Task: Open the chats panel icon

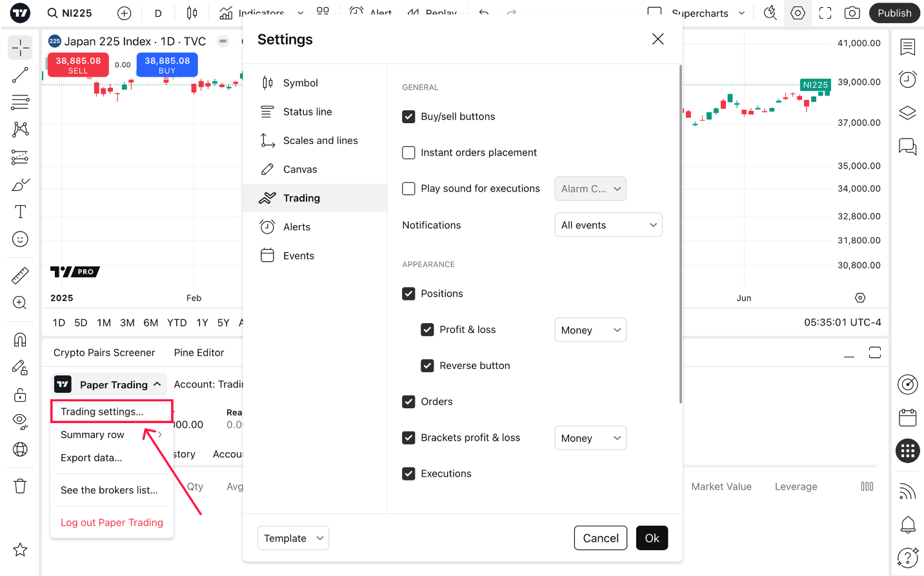Action: coord(908,146)
